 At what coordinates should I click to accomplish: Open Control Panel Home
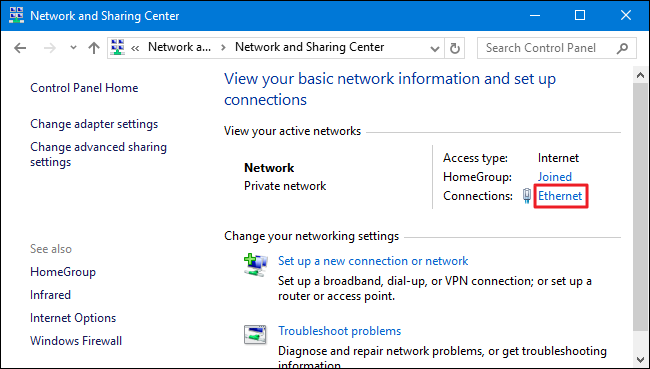click(84, 88)
